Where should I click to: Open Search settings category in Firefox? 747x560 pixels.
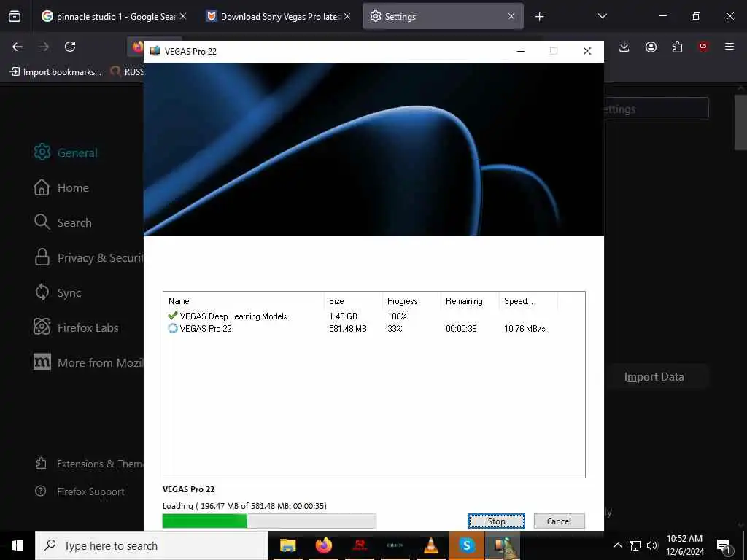(63, 222)
